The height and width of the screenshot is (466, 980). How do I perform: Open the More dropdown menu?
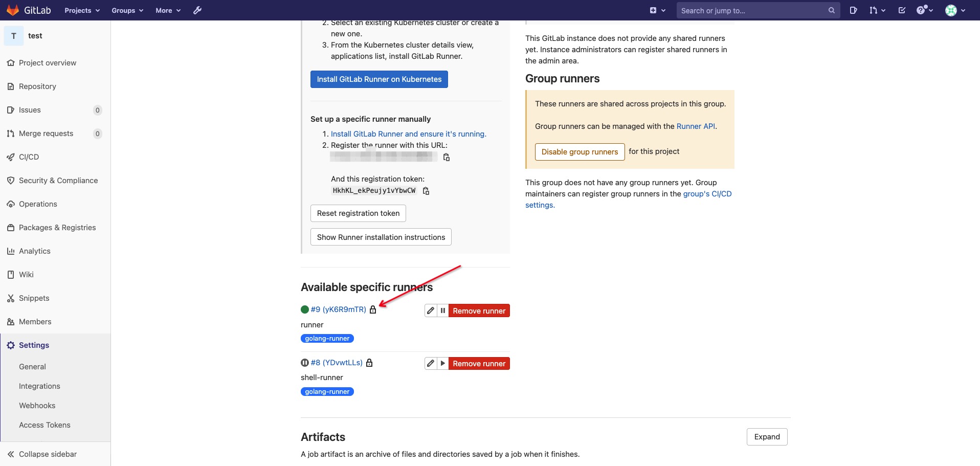pyautogui.click(x=168, y=10)
